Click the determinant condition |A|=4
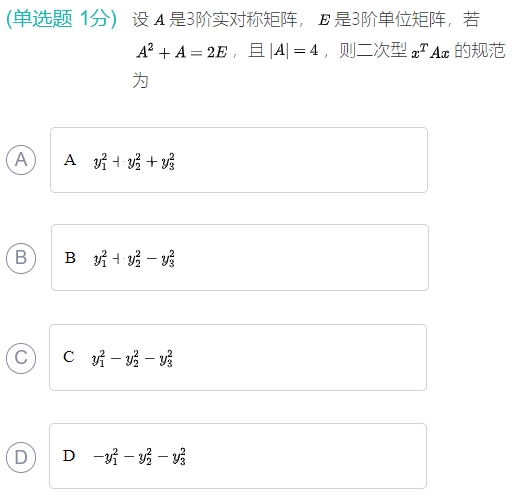This screenshot has width=514, height=498. 294,51
